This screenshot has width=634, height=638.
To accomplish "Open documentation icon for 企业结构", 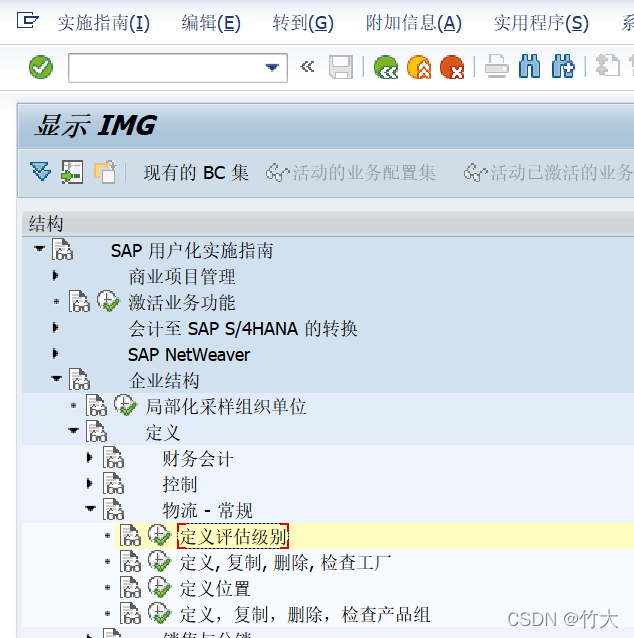I will pyautogui.click(x=79, y=380).
